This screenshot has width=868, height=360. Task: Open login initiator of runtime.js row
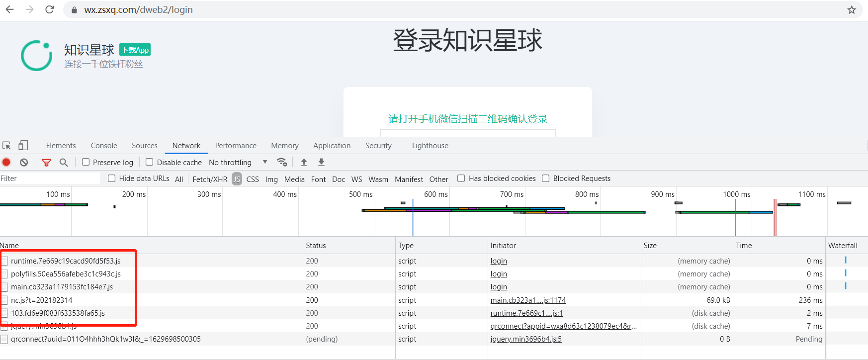pyautogui.click(x=499, y=261)
